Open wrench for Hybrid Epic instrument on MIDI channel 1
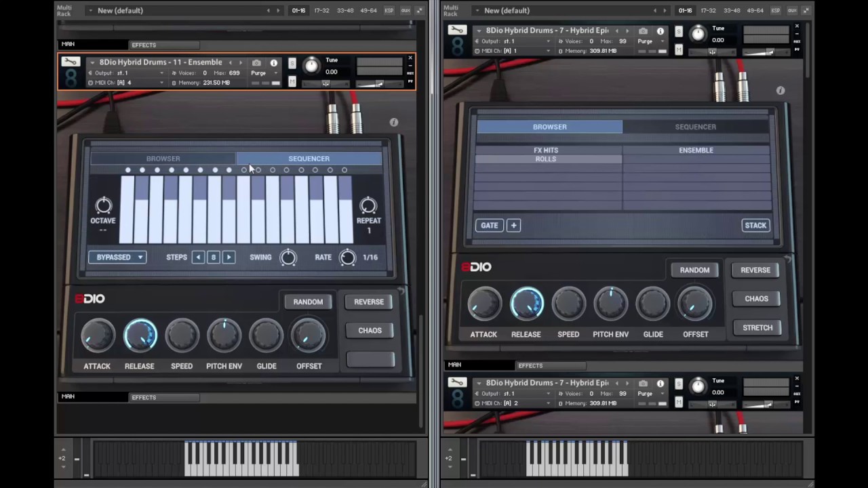The image size is (868, 488). pyautogui.click(x=456, y=30)
